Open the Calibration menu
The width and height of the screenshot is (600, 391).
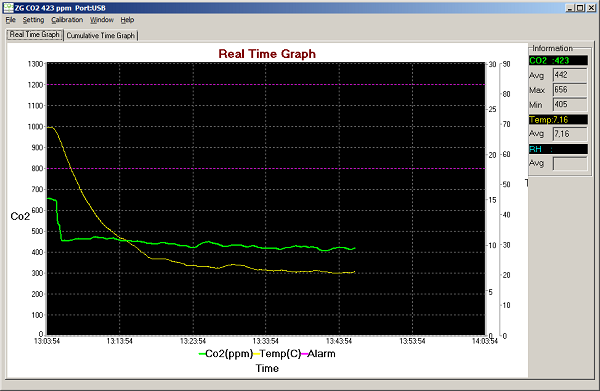click(x=67, y=20)
